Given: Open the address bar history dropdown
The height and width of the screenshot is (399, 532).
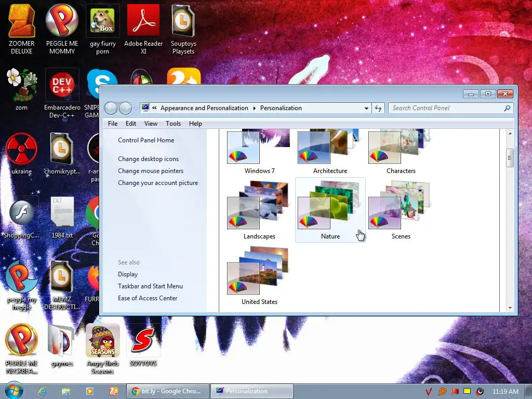Looking at the screenshot, I should 366,108.
